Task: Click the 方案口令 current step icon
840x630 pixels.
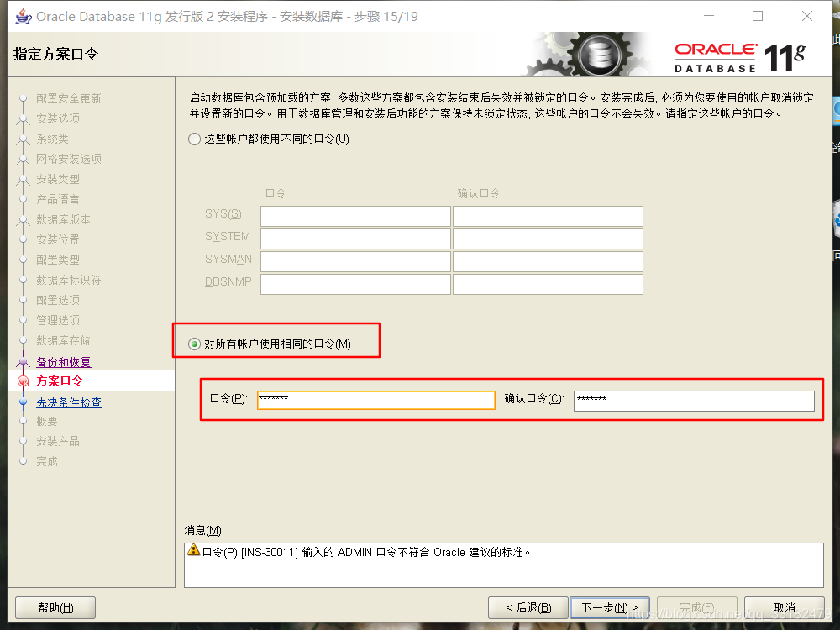Action: (23, 381)
